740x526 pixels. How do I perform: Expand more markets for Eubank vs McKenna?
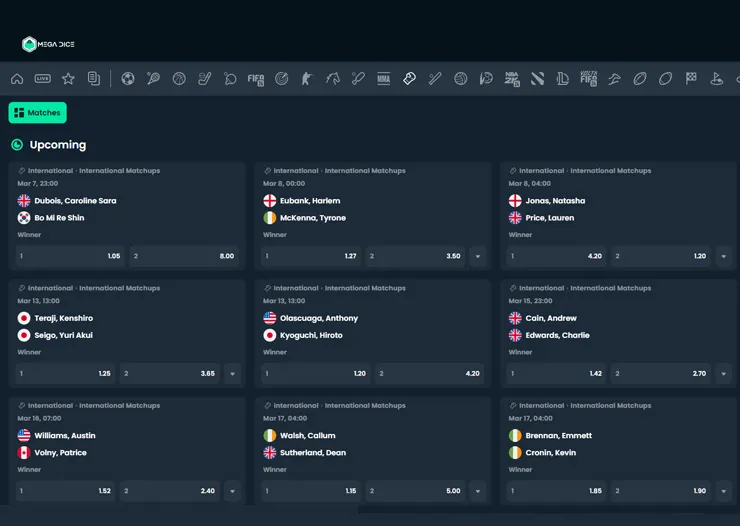[x=477, y=256]
